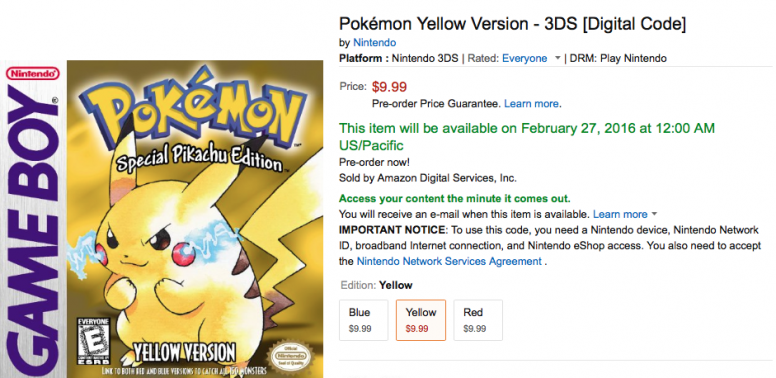Select the Yellow edition option
The width and height of the screenshot is (776, 378).
coord(421,320)
